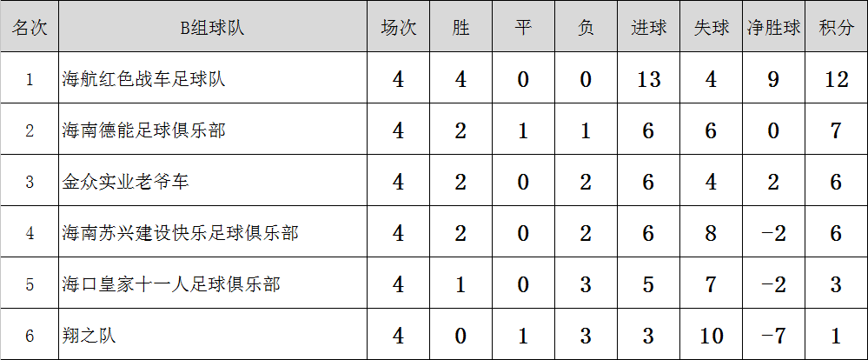
Task: Select the 负 header cell
Action: (586, 27)
